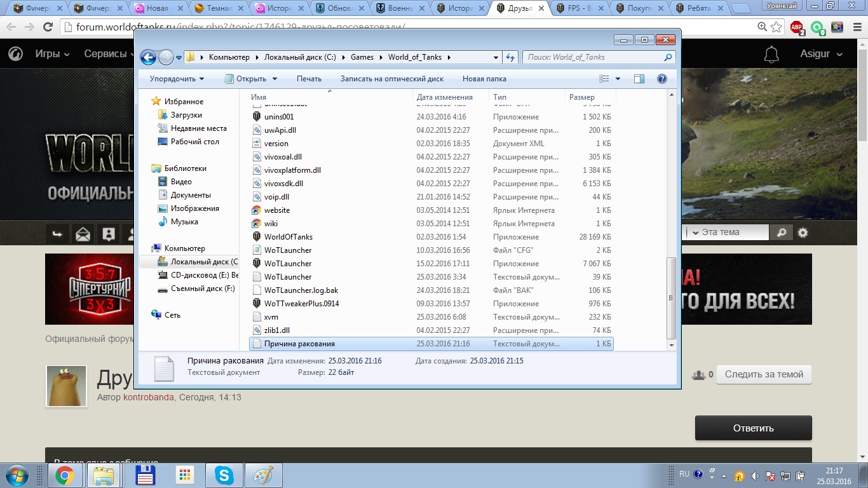Click the forum search magnifier button

pos(782,233)
